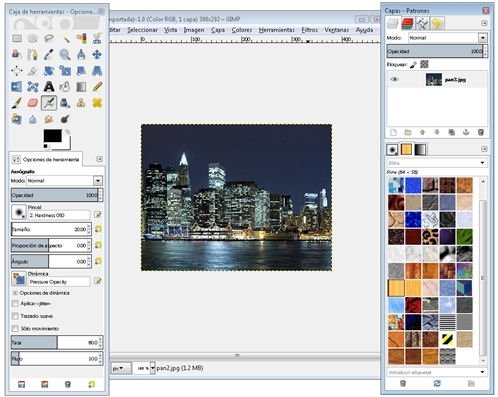This screenshot has width=498, height=397.
Task: Select the Color Picker tool
Action: click(x=49, y=54)
